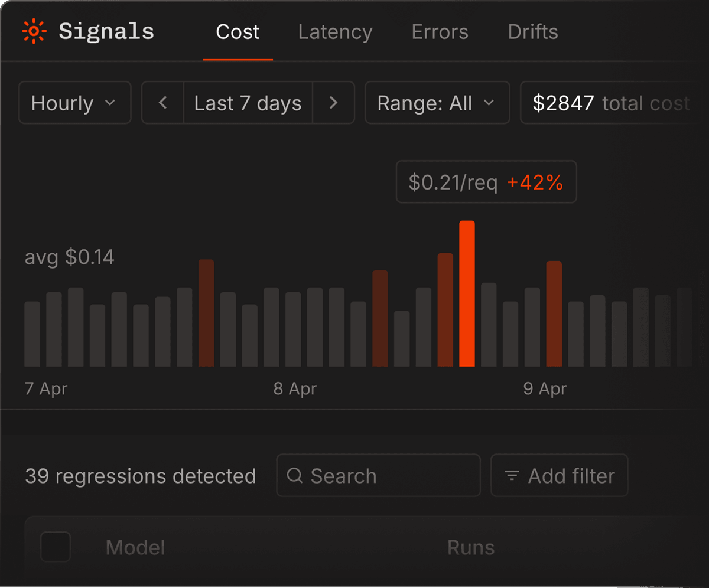
Task: Go to previous date range arrow
Action: click(163, 103)
